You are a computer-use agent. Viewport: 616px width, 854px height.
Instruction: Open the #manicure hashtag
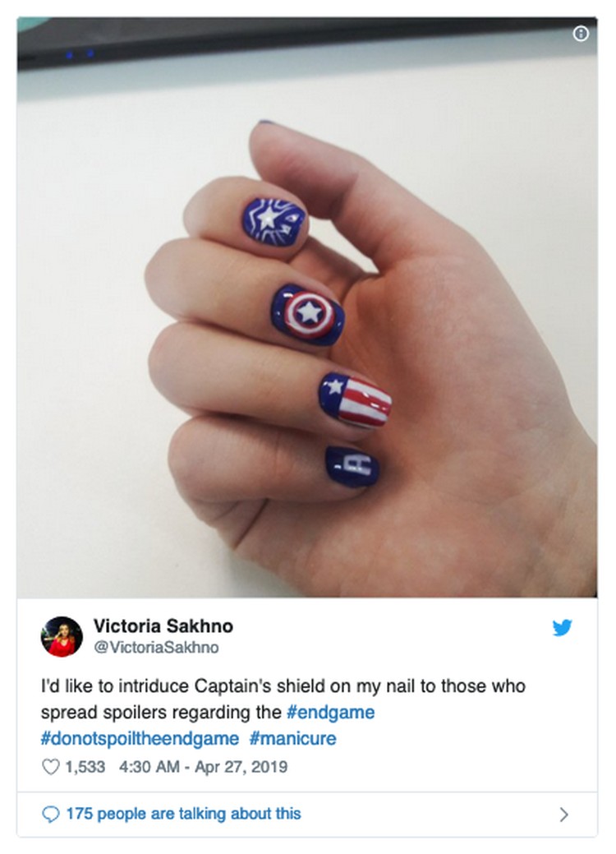[x=292, y=739]
